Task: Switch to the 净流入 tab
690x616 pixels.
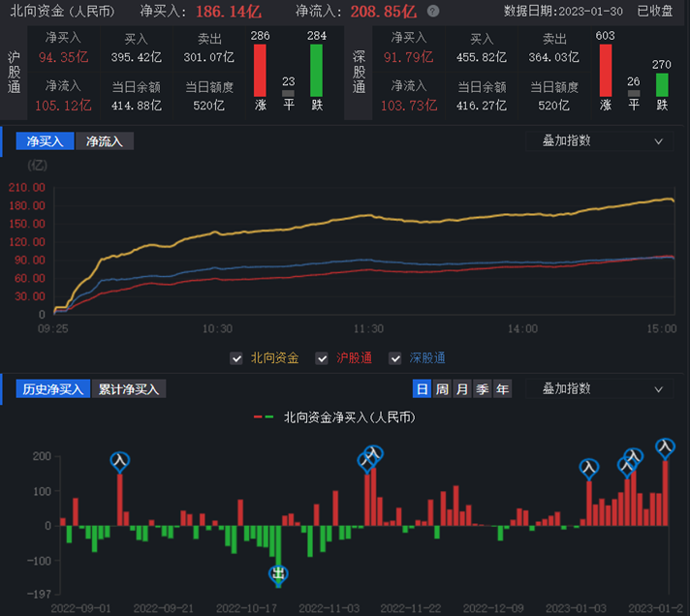Action: [x=105, y=141]
